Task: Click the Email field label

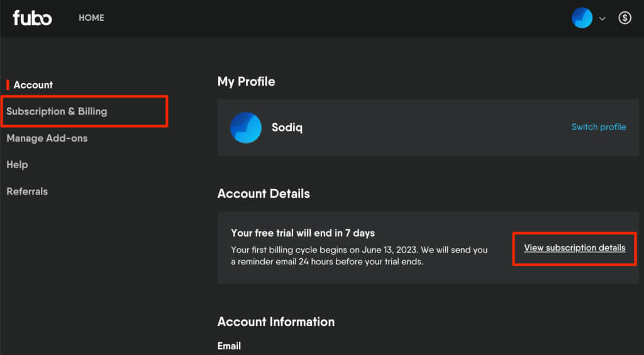Action: 229,346
